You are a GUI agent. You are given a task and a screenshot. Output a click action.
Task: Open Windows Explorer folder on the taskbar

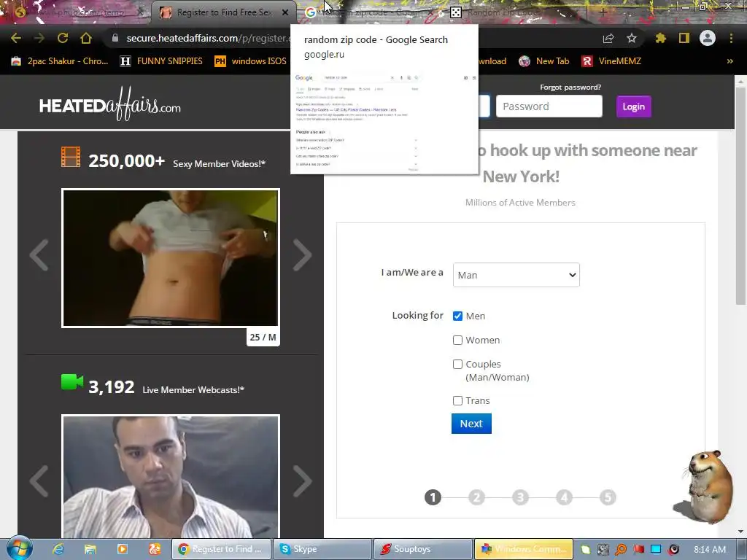pos(90,549)
